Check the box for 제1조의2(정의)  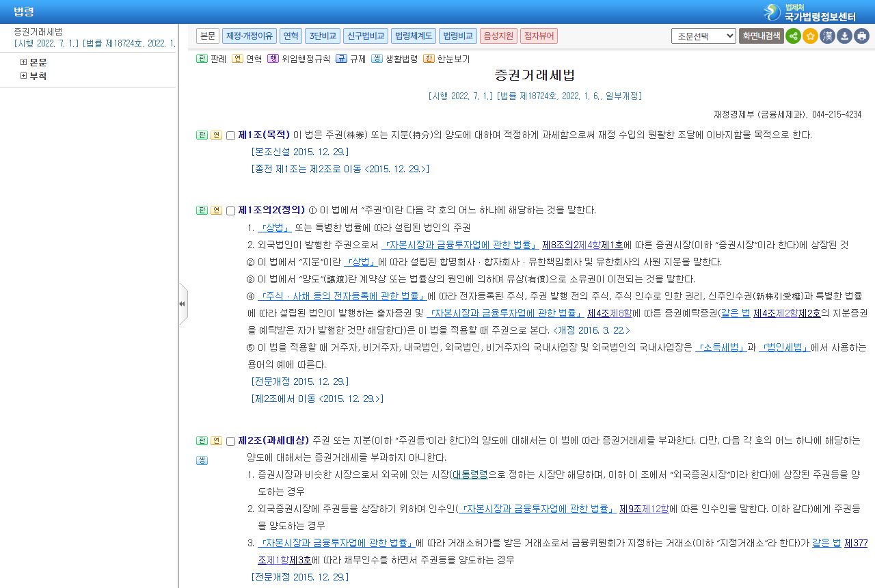[x=230, y=211]
